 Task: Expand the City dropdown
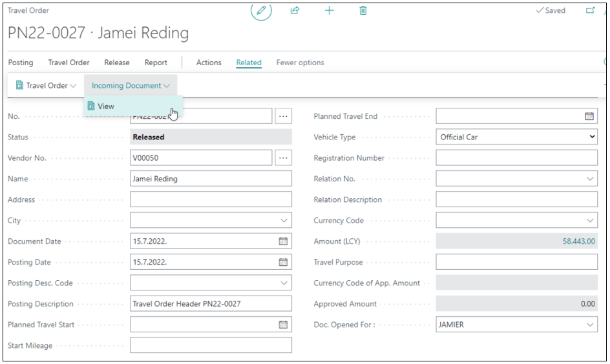tap(284, 220)
